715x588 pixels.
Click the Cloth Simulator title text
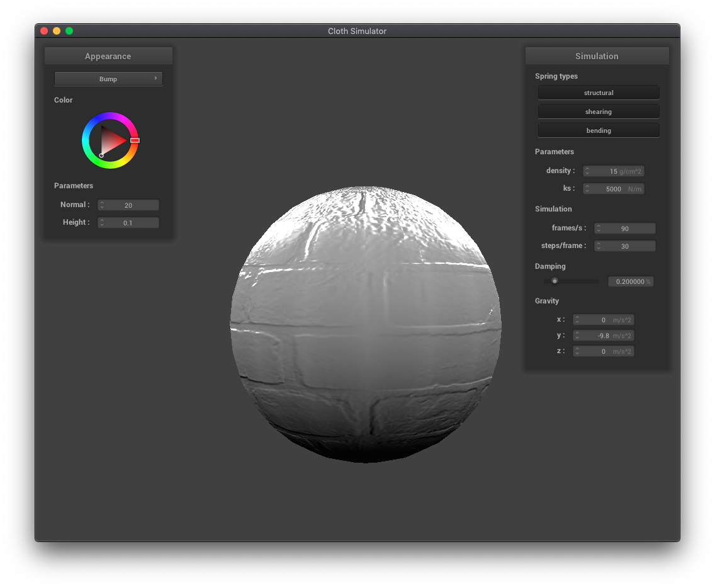click(357, 31)
